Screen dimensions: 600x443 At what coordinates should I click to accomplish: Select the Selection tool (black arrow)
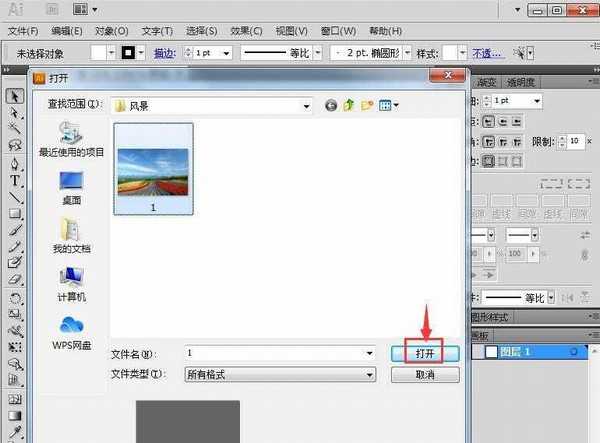coord(15,96)
